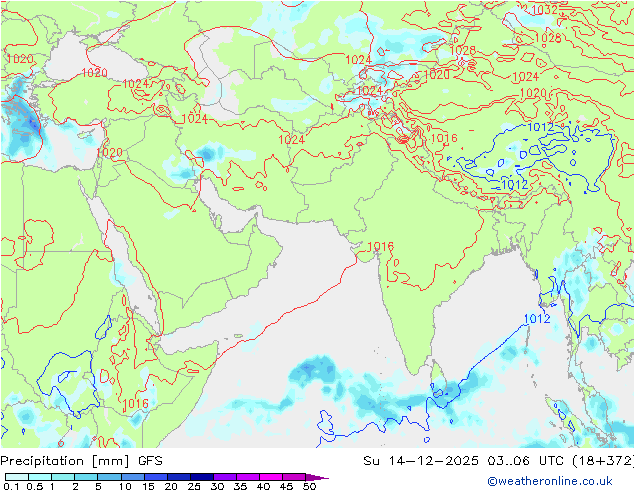Choose the 30 to 35 mm purple swatch
This screenshot has width=634, height=490.
pos(224,477)
